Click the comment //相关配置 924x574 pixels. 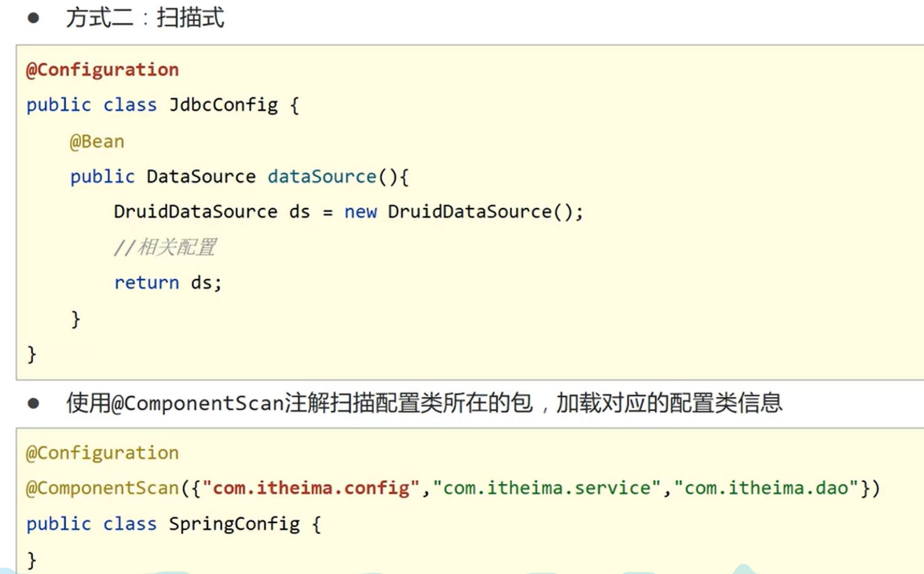[165, 247]
